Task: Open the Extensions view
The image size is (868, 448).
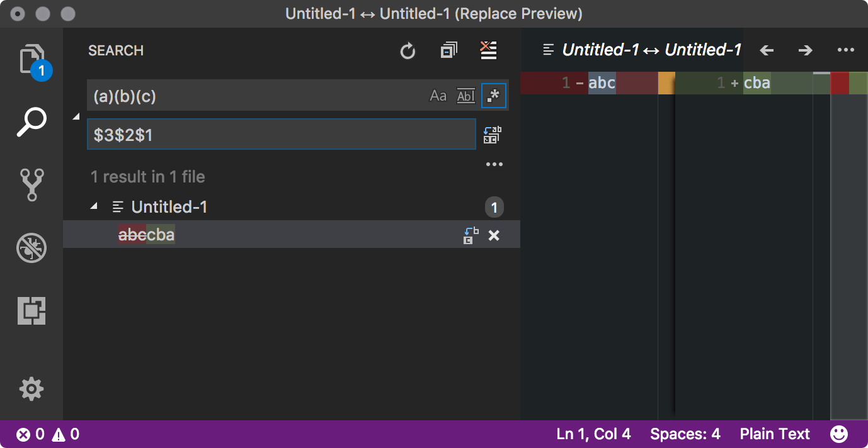Action: pyautogui.click(x=32, y=311)
